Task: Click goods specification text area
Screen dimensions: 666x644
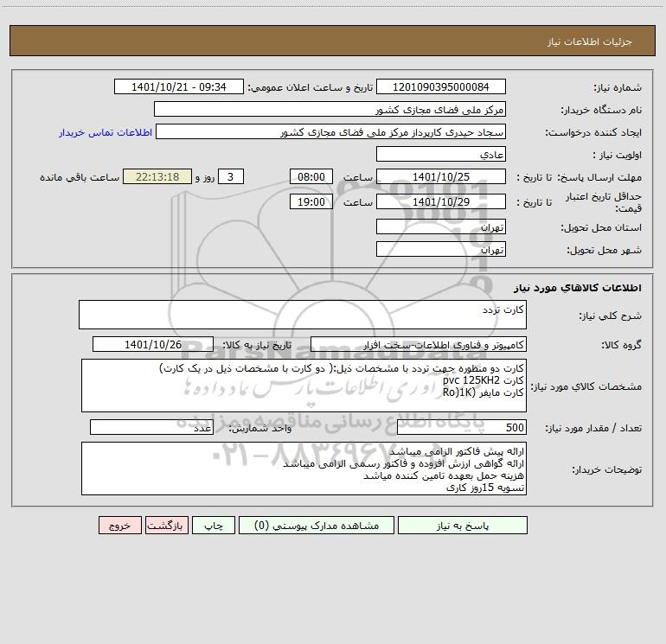Action: [304, 386]
